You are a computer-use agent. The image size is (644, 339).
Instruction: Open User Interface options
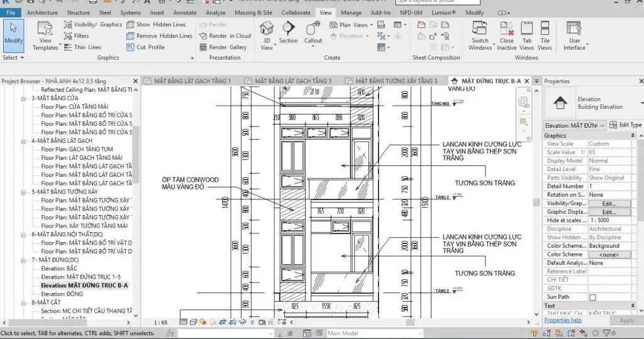tap(574, 36)
